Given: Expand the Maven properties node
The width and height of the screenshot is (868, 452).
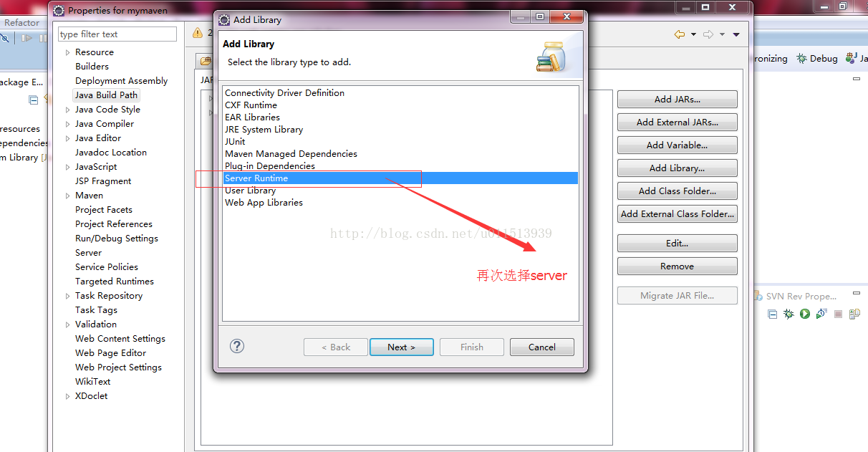Looking at the screenshot, I should (x=67, y=196).
